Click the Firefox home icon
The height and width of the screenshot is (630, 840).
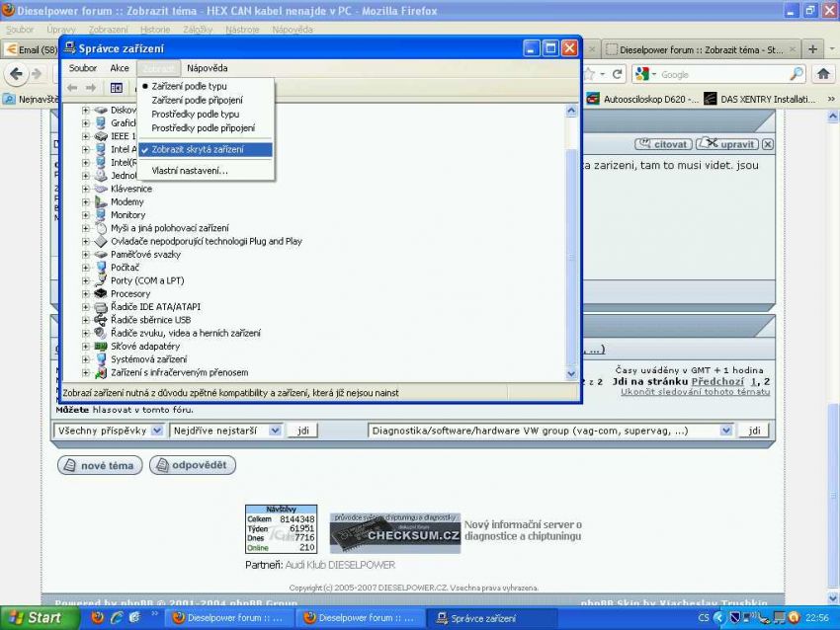(x=823, y=74)
